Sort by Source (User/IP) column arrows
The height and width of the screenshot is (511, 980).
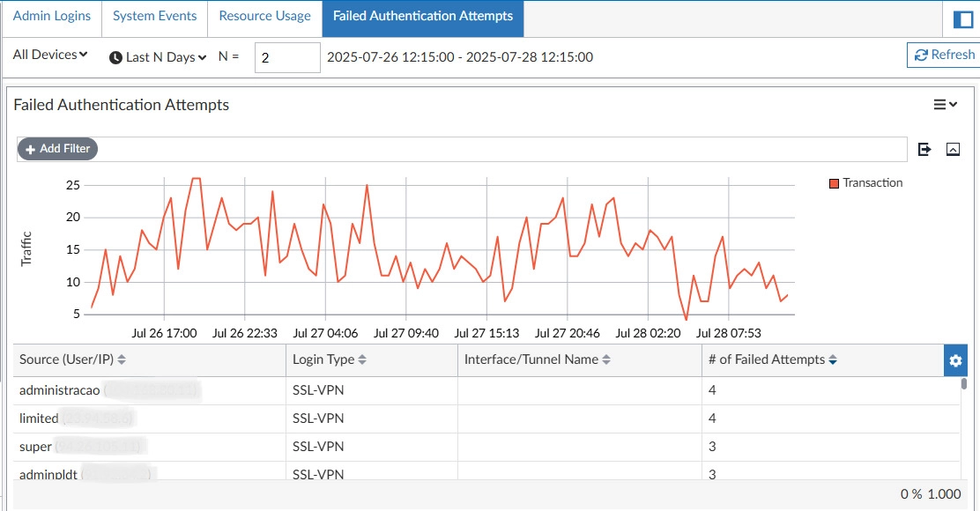[x=122, y=360]
